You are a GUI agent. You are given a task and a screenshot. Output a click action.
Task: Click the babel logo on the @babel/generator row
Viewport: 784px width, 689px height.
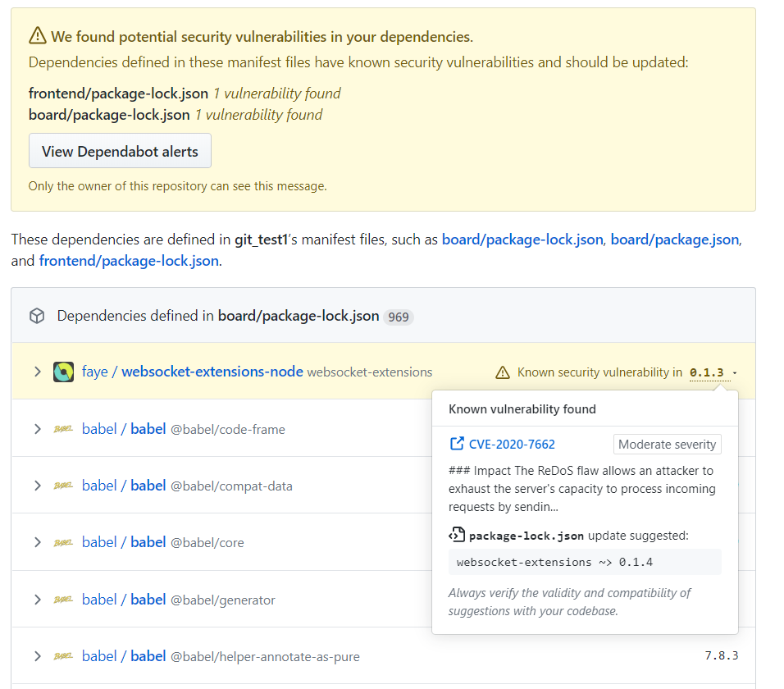click(x=63, y=600)
